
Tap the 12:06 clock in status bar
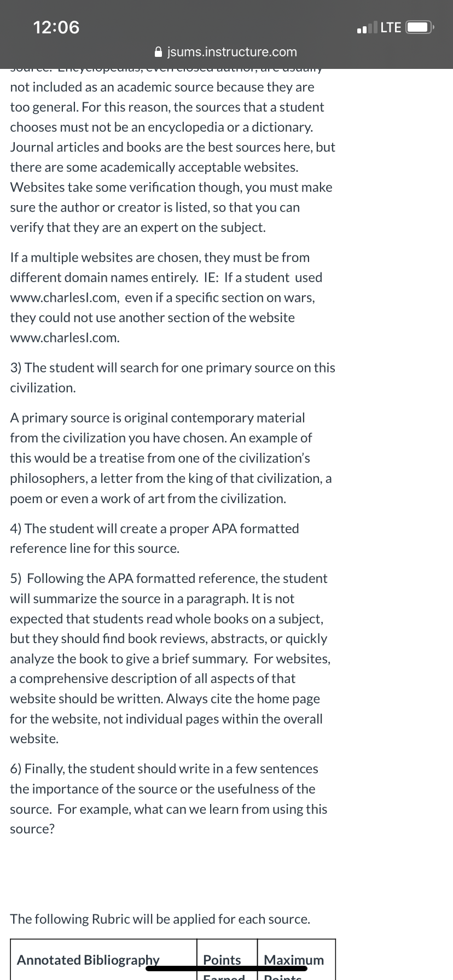(56, 27)
